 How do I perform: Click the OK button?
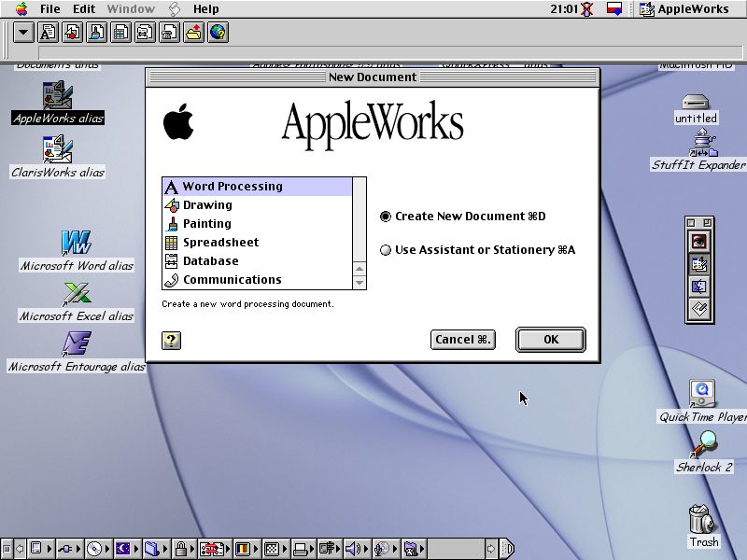[551, 340]
